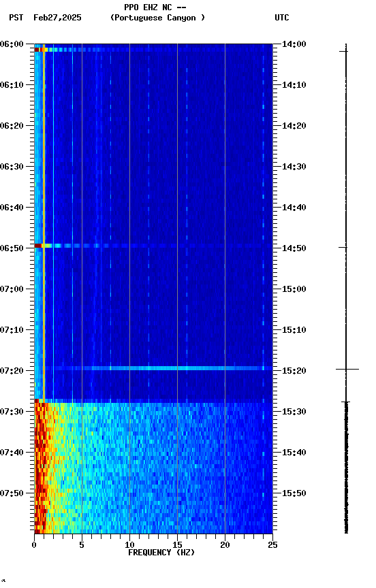The height and width of the screenshot is (588, 376).
Task: Click the 06:20 PST time label
Action: click(12, 126)
